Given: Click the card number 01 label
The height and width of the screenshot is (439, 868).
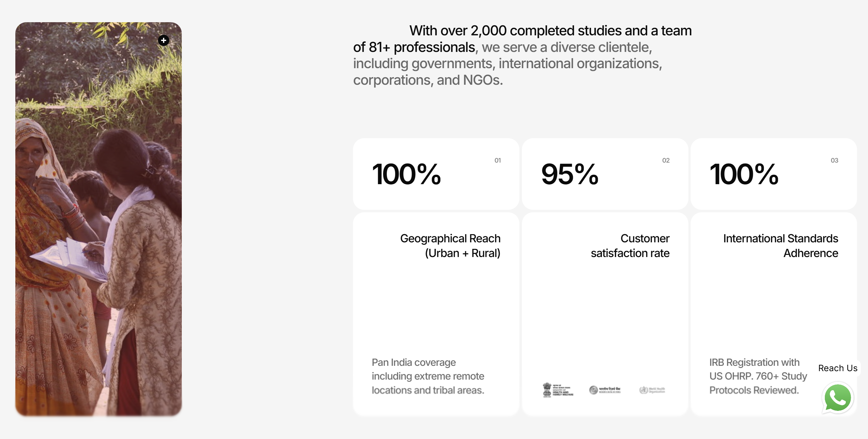Looking at the screenshot, I should (498, 161).
